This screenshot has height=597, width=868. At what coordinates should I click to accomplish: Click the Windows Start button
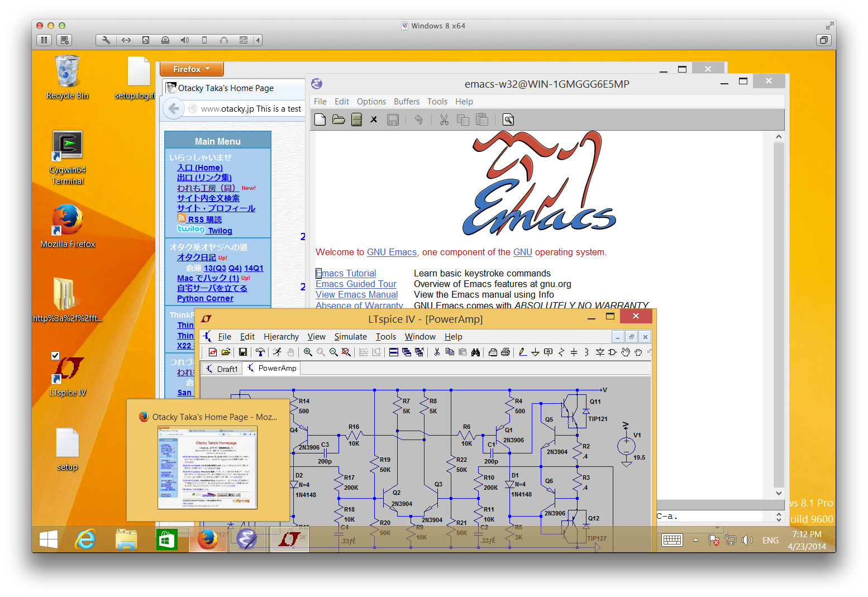click(49, 540)
